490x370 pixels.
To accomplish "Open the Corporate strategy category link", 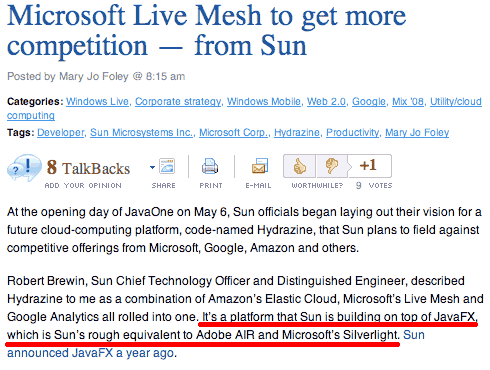I will point(178,101).
